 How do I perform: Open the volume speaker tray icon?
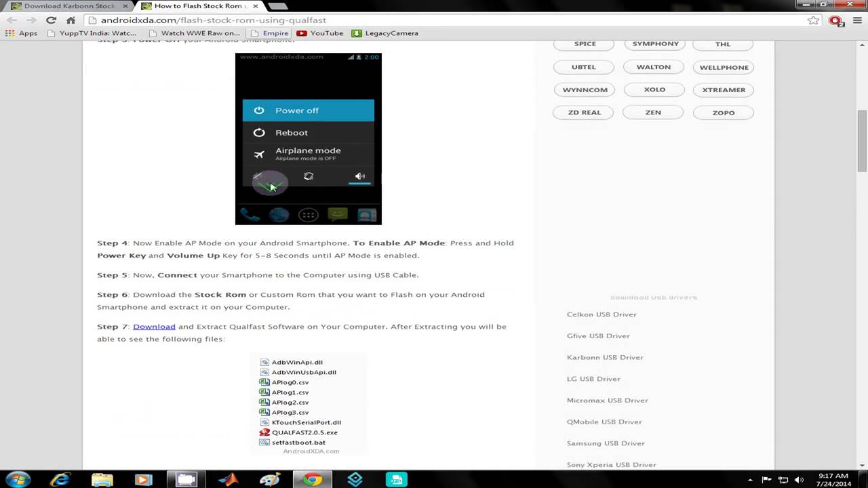click(798, 480)
